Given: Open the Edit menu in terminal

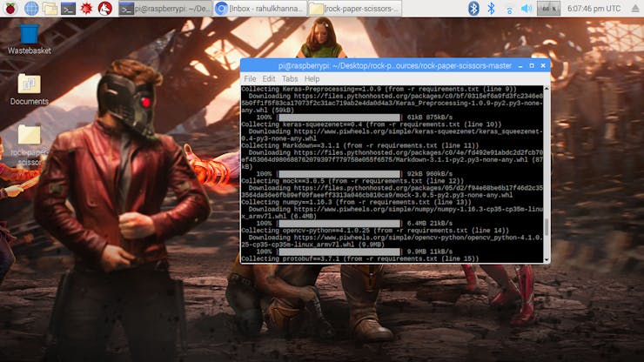Looking at the screenshot, I should [269, 78].
